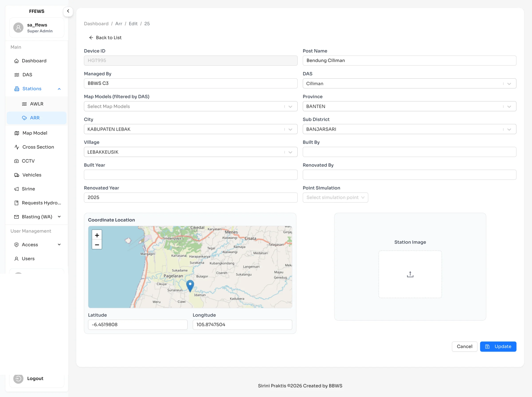Click the Latitude input field
The height and width of the screenshot is (397, 532).
(138, 325)
